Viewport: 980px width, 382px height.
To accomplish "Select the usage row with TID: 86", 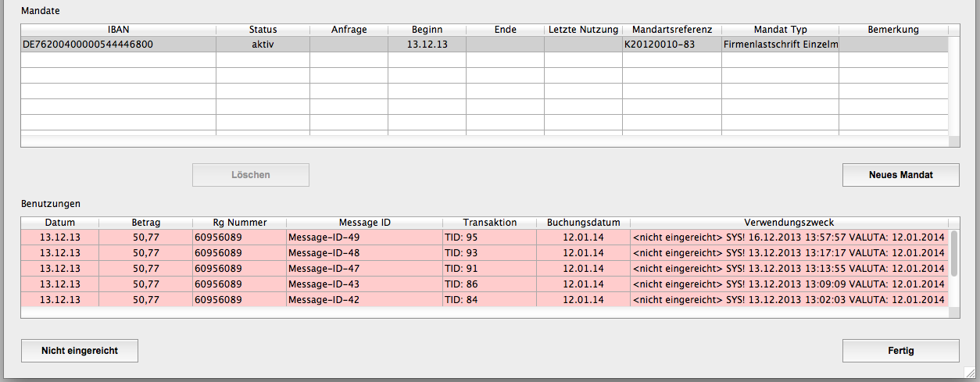I will (x=488, y=284).
